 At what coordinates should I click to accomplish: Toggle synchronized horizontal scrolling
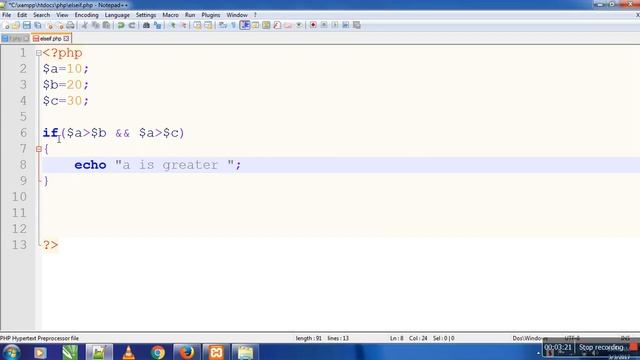pyautogui.click(x=208, y=25)
